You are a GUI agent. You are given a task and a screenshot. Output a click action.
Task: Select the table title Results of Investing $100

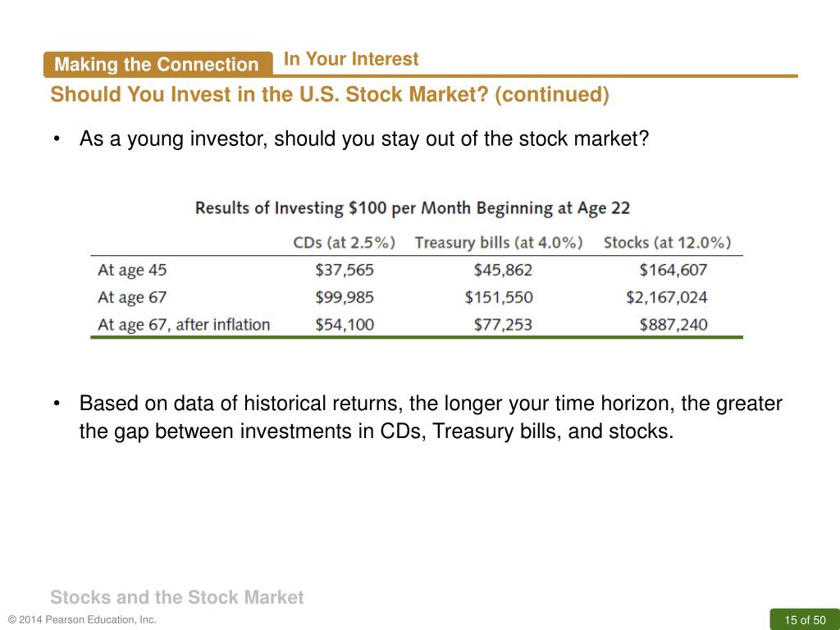pyautogui.click(x=412, y=208)
